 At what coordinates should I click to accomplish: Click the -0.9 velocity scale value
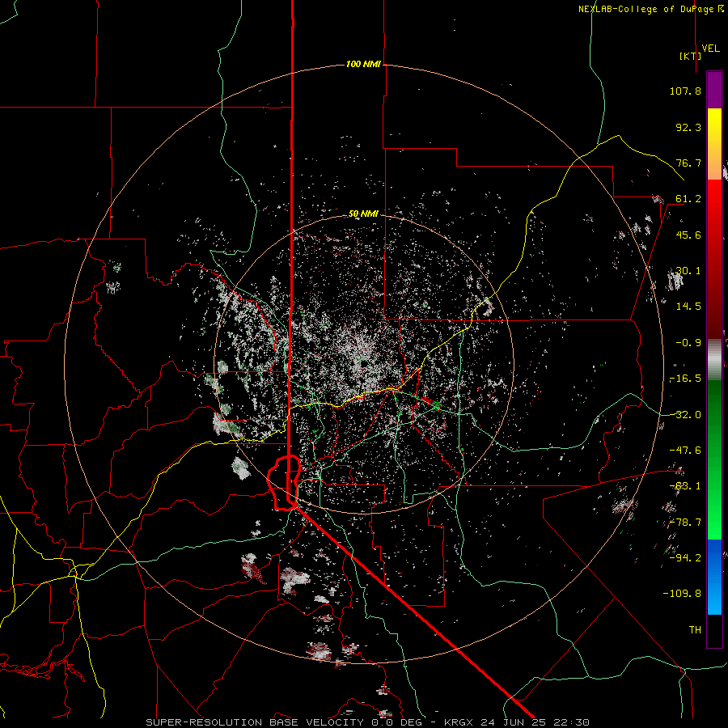[x=688, y=343]
